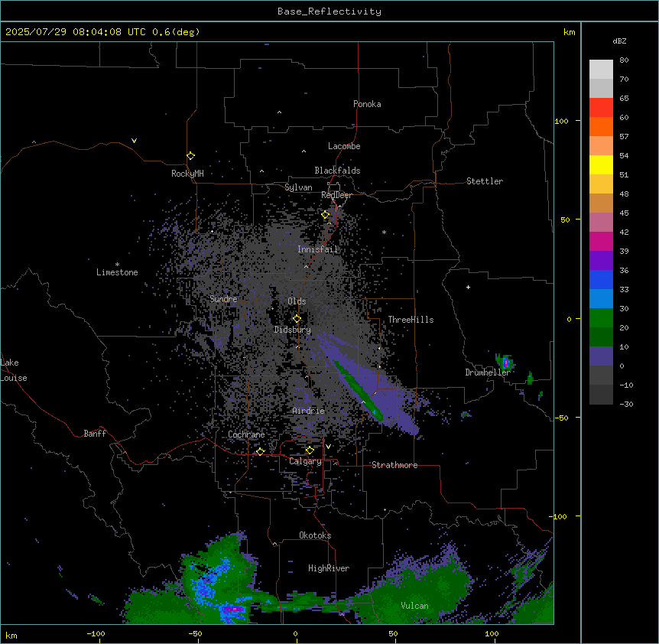Pick the blue 33-36 dBZ legend swatch
Image resolution: width=659 pixels, height=644 pixels.
[601, 279]
